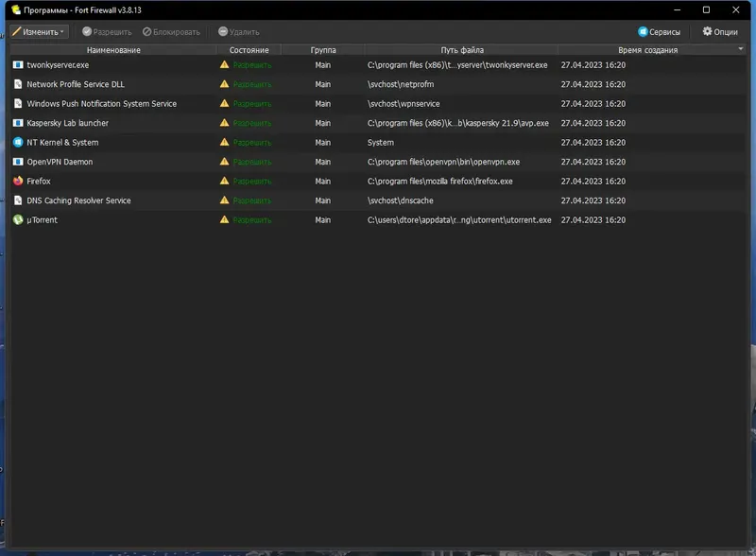The width and height of the screenshot is (756, 556).
Task: Click warning triangle in Firefox row
Action: point(224,181)
